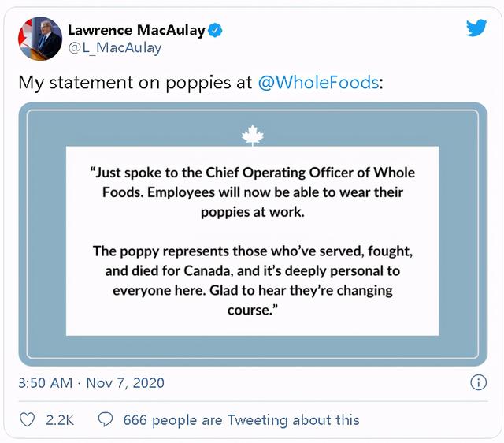Image resolution: width=504 pixels, height=443 pixels.
Task: Open the tweet info icon
Action: tap(477, 383)
